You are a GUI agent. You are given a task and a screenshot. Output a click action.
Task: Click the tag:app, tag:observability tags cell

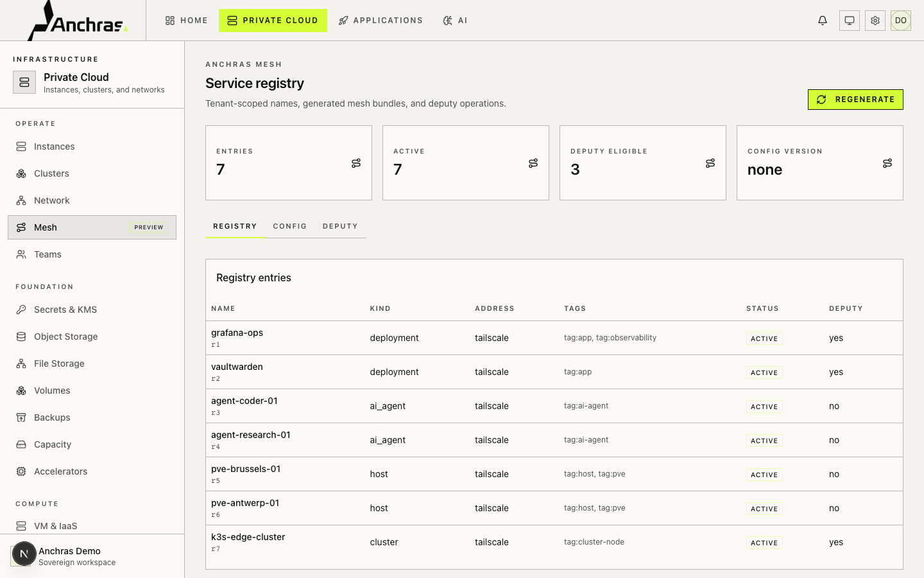coord(610,338)
